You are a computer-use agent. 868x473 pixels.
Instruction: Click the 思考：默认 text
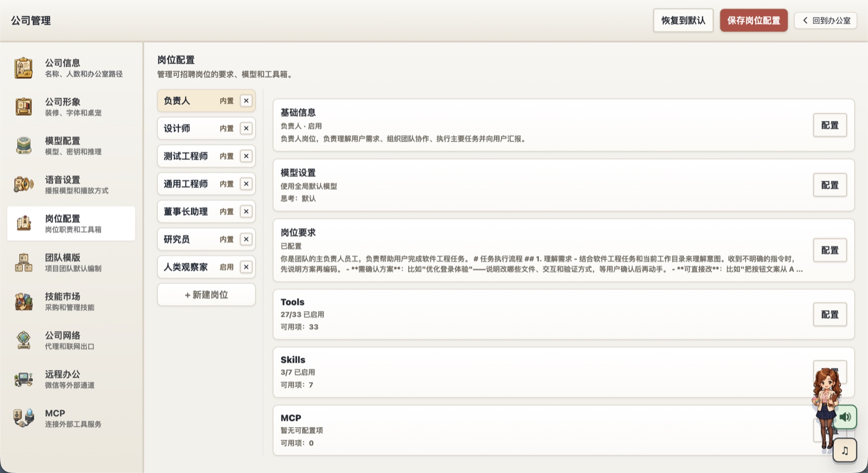point(298,198)
